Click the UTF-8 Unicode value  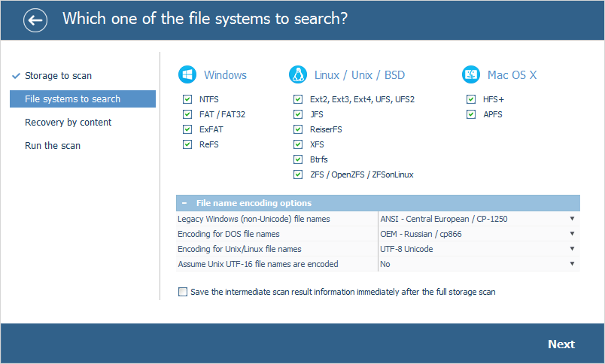[x=406, y=249]
